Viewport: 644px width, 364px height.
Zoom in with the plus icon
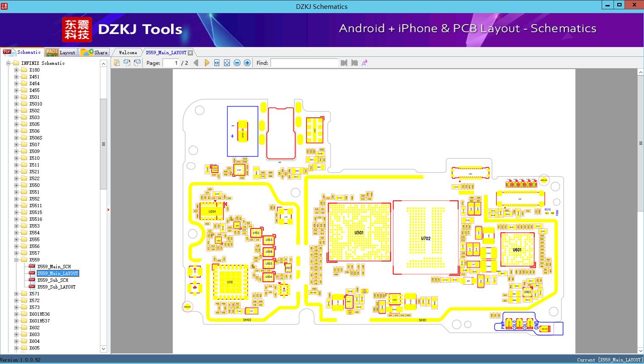(247, 63)
